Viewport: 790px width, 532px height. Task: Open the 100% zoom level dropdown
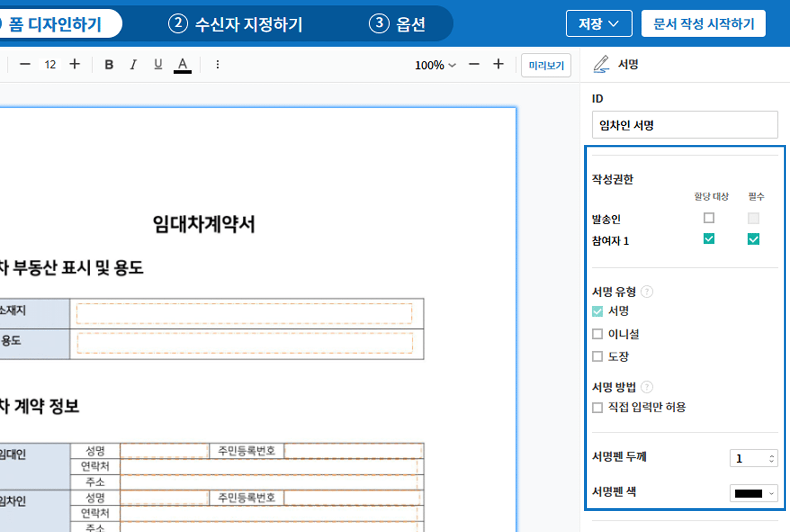click(435, 65)
